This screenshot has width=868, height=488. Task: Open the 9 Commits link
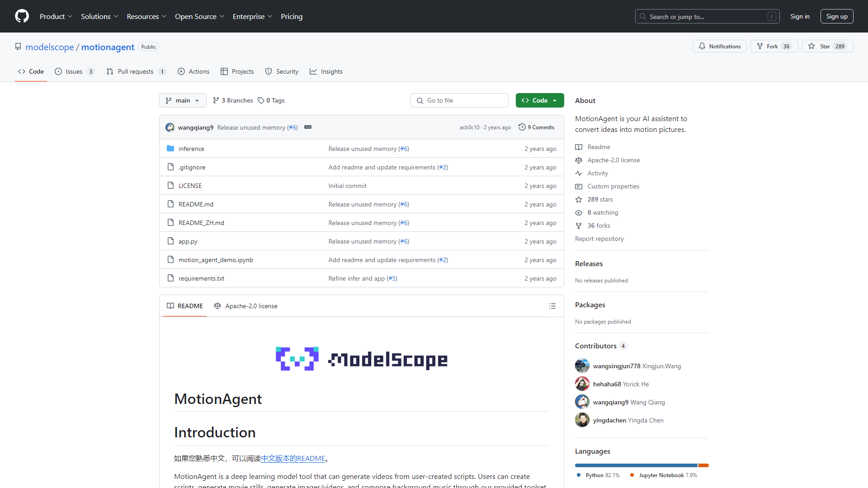click(537, 127)
